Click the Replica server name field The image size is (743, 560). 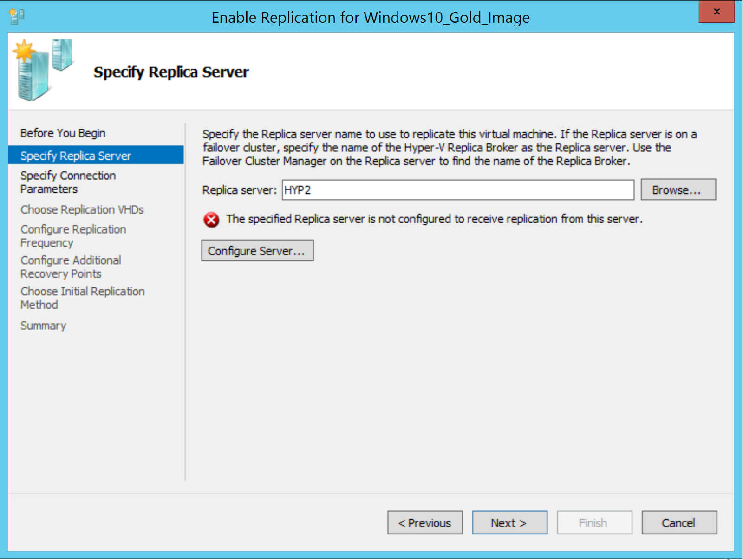point(458,190)
